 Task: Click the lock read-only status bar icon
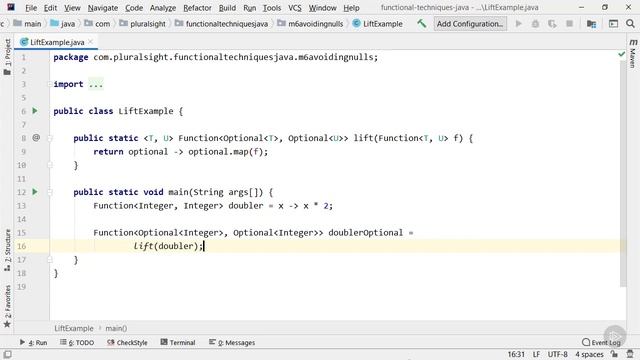pos(614,354)
